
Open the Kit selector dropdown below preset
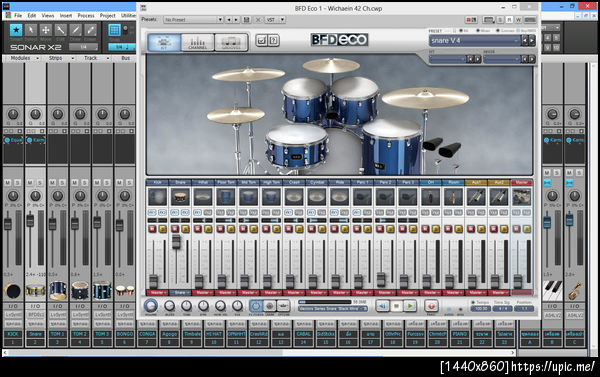(448, 59)
